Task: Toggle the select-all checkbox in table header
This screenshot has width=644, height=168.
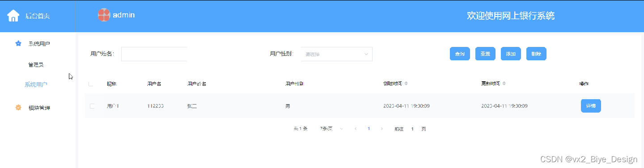Action: [91, 84]
